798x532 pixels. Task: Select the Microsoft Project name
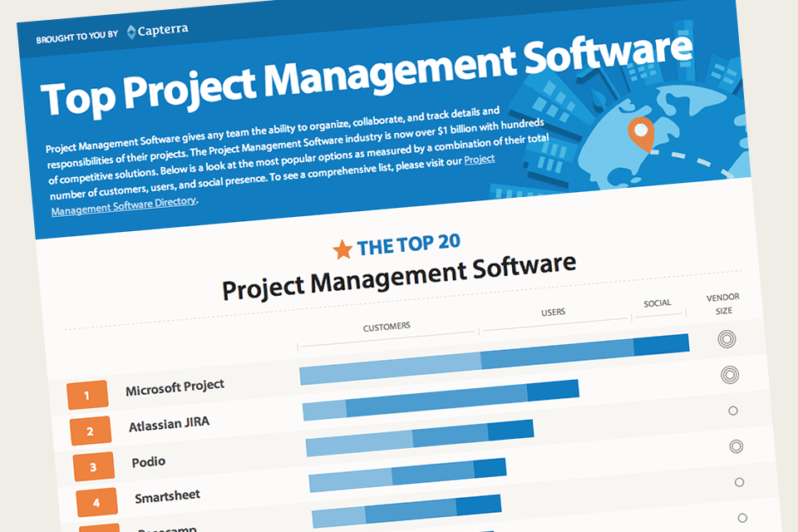click(x=175, y=387)
